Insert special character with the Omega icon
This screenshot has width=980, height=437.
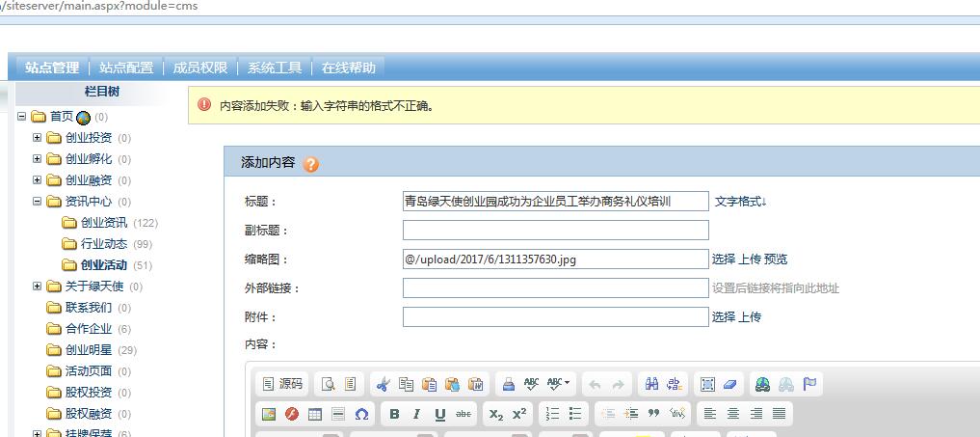pos(361,414)
